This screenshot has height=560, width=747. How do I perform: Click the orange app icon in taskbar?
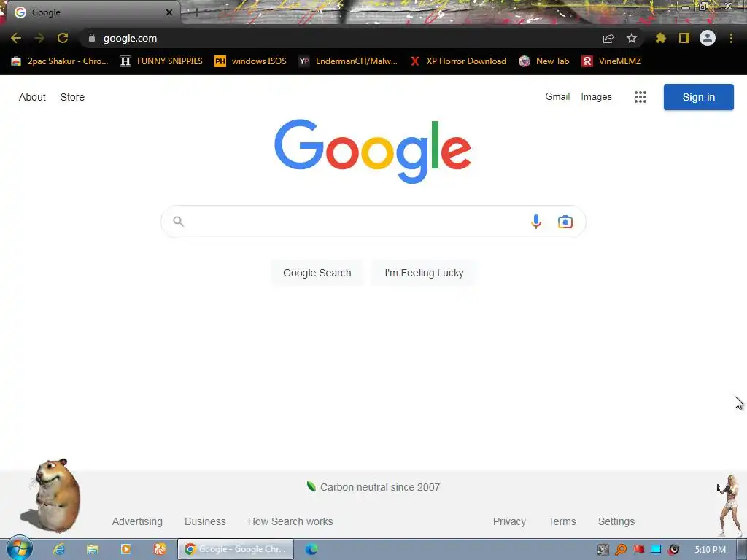pos(159,549)
